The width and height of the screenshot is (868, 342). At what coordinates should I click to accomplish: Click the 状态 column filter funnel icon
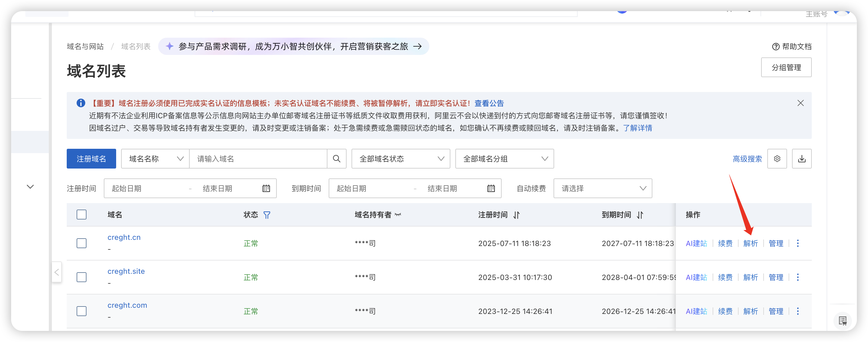click(x=267, y=215)
